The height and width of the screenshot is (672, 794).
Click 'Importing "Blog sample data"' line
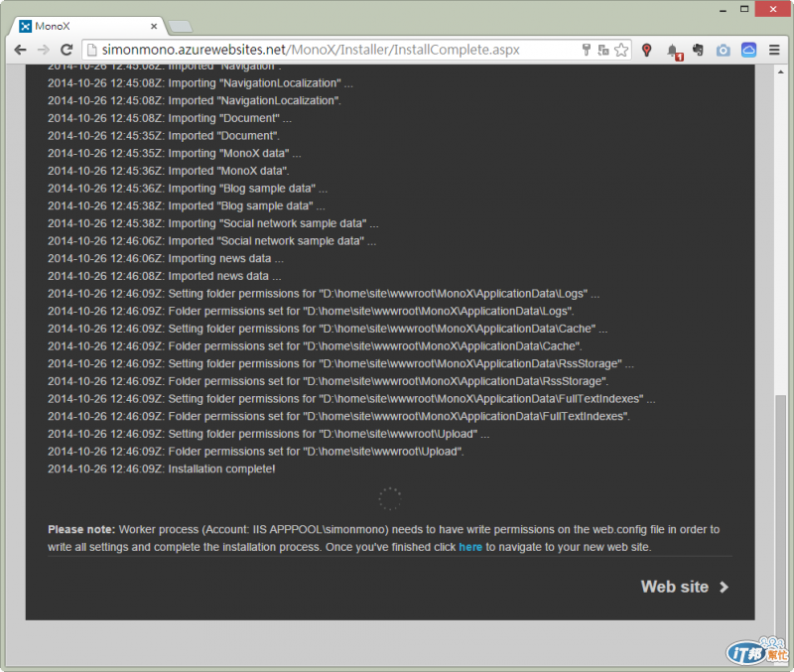[x=188, y=189]
